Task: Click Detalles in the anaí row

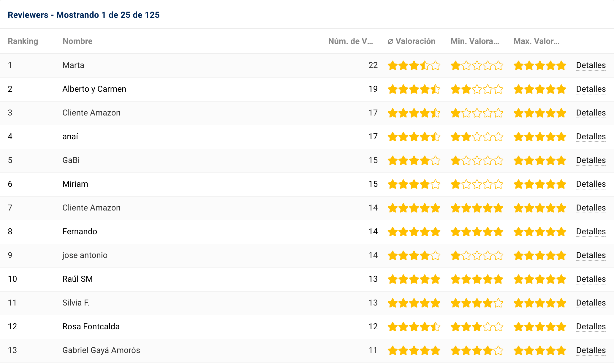Action: pos(591,137)
